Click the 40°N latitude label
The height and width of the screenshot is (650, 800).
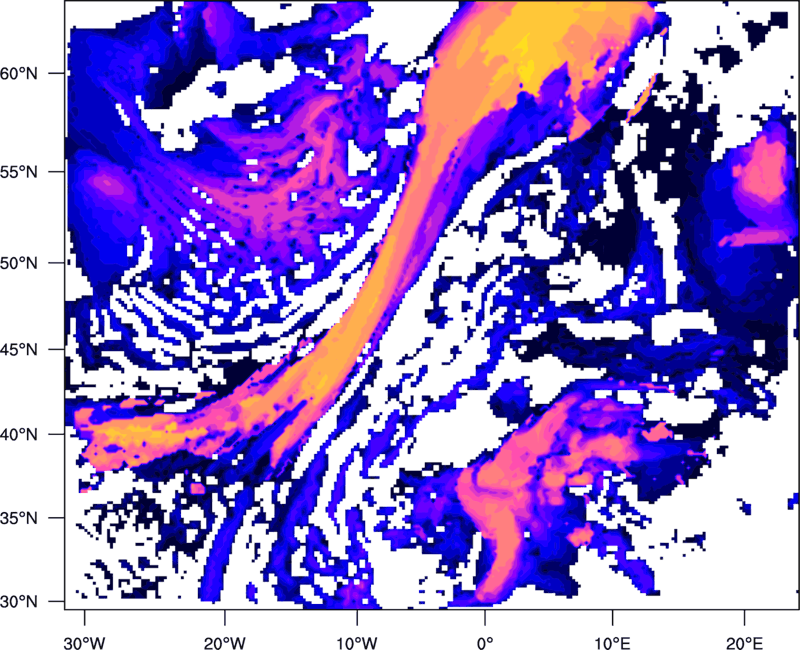(19, 434)
